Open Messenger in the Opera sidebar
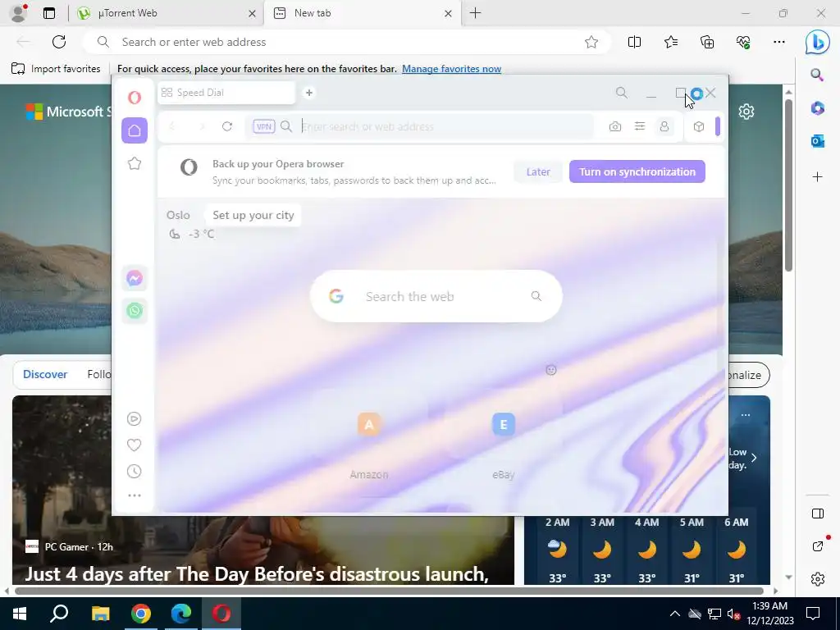 (135, 279)
